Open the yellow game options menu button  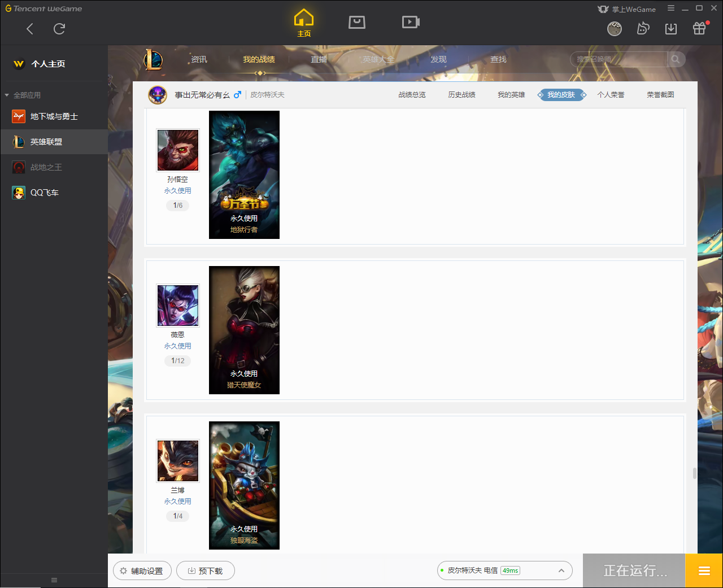coord(704,570)
